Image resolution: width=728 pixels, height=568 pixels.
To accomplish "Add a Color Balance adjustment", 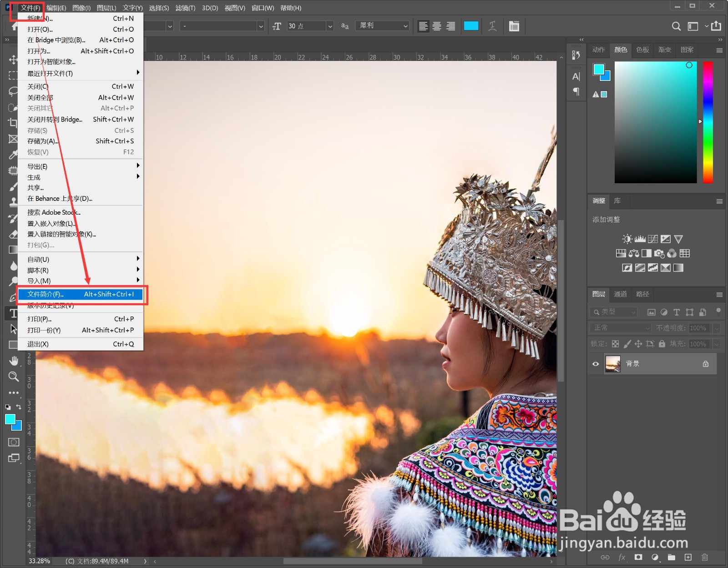I will tap(634, 253).
